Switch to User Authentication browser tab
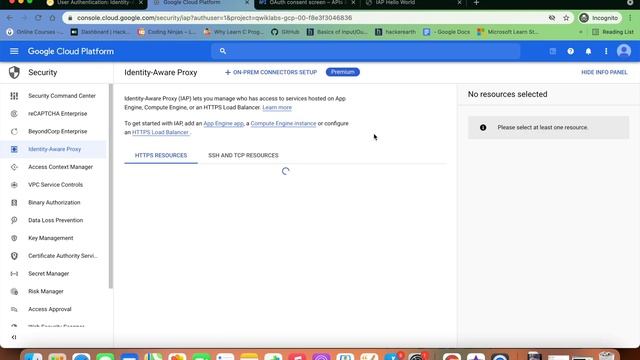Viewport: 640px width, 360px height. (x=95, y=3)
